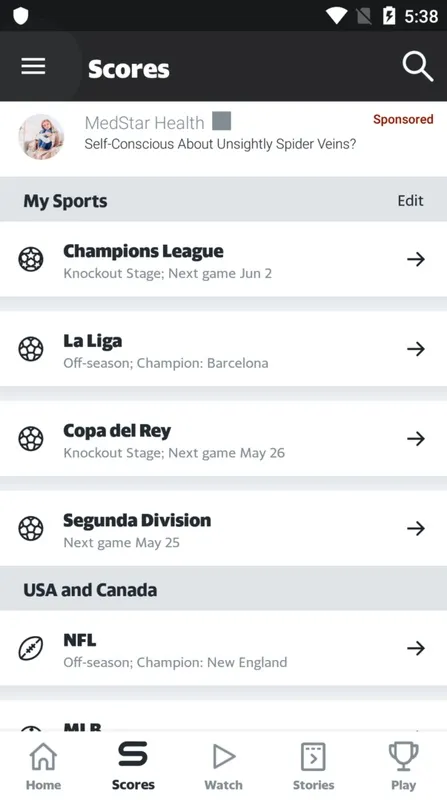Expand Champions League with its arrow

416,259
